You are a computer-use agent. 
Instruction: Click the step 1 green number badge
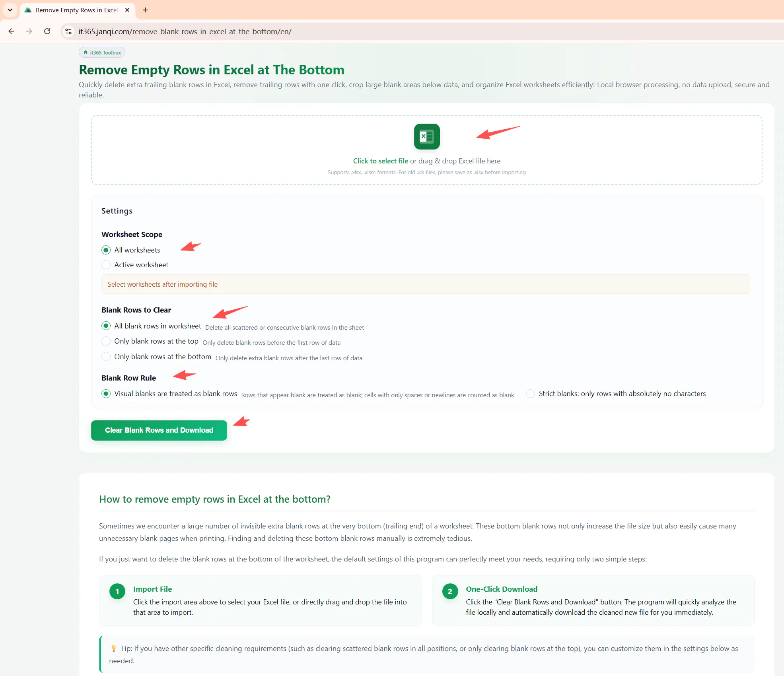coord(117,592)
